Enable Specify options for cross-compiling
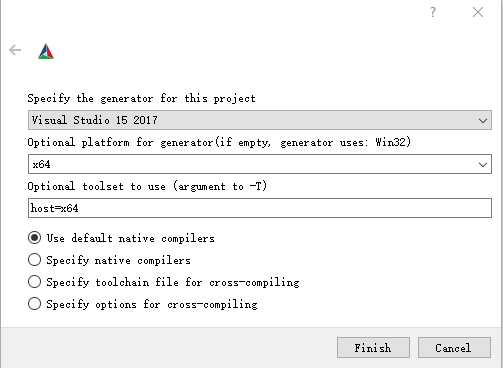 pyautogui.click(x=34, y=304)
